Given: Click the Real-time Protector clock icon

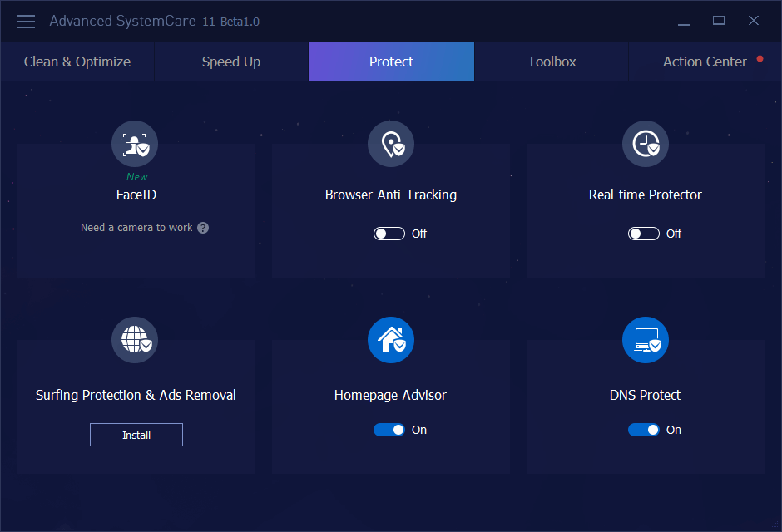Looking at the screenshot, I should (646, 144).
